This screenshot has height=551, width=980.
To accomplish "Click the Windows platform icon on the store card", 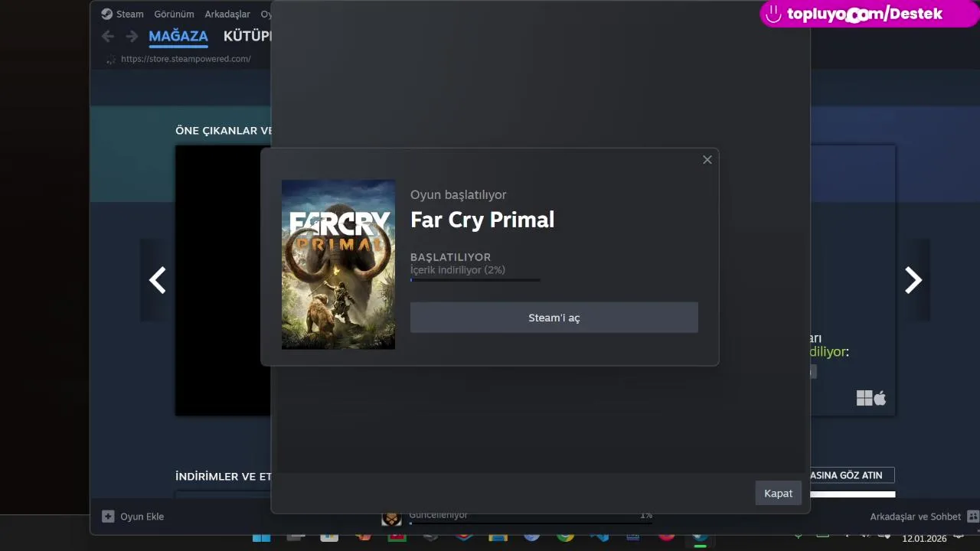I will pyautogui.click(x=864, y=398).
